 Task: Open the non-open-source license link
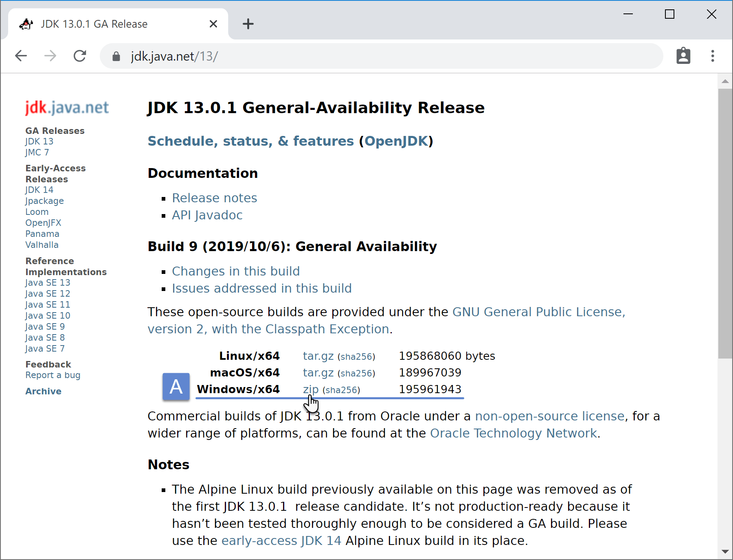point(550,416)
